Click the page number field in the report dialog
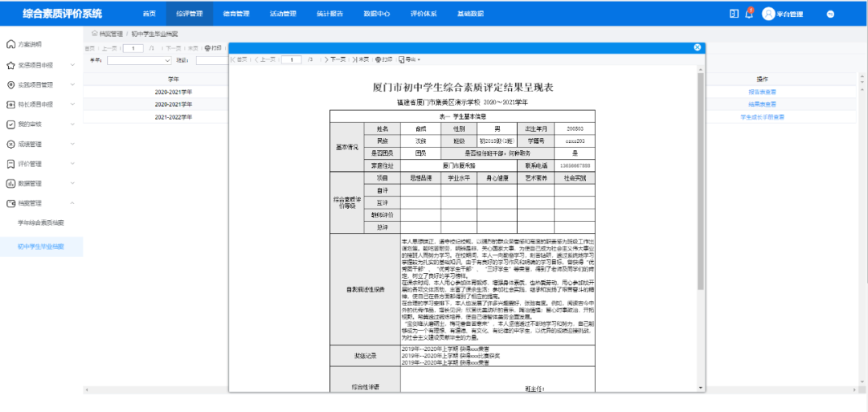This screenshot has height=412, width=868. (291, 59)
